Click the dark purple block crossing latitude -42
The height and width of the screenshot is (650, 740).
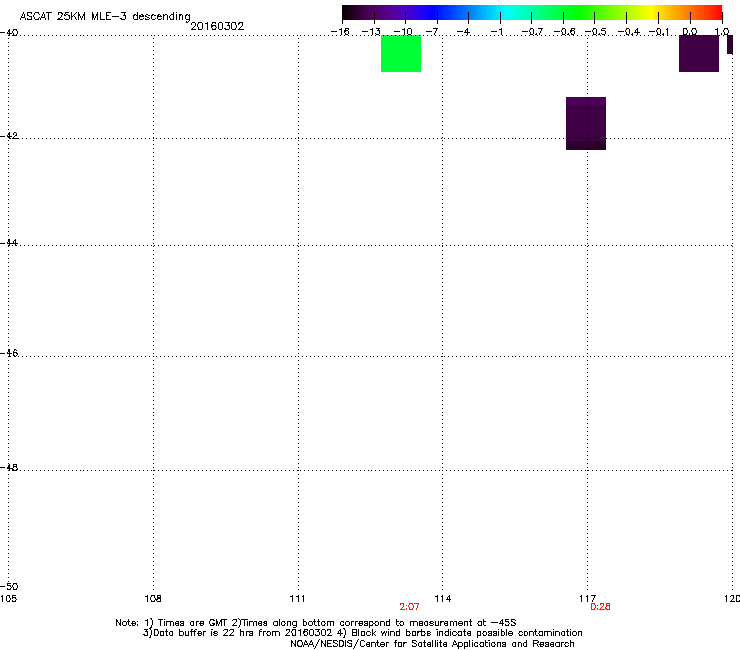(586, 123)
